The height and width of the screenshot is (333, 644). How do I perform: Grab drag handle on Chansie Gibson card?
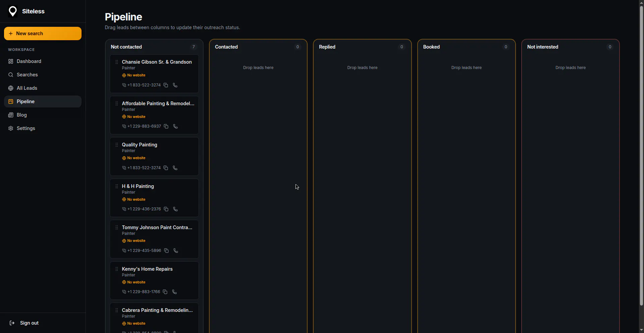click(x=117, y=62)
